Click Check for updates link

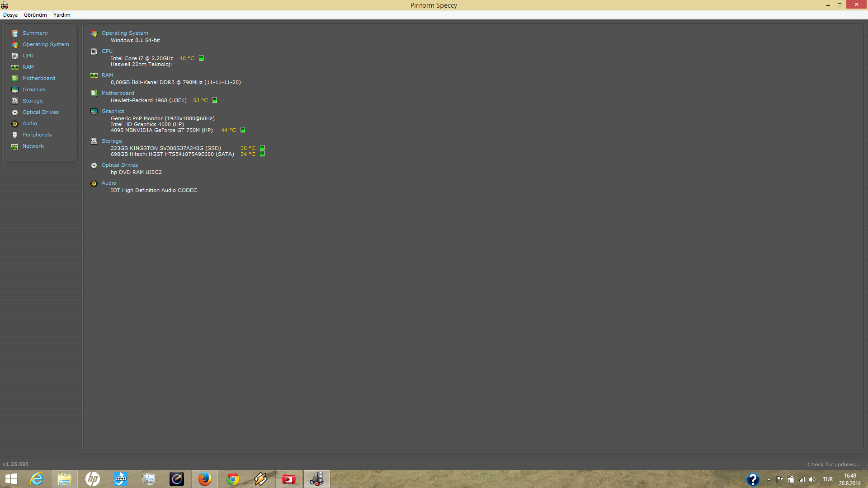pos(834,465)
